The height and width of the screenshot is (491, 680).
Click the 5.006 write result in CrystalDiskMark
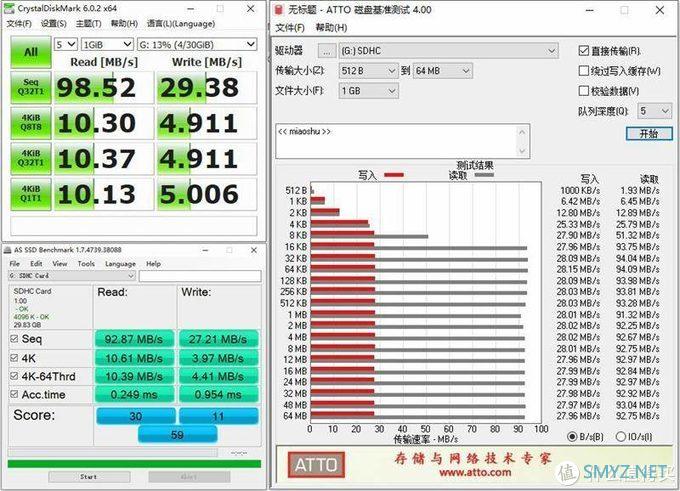(x=206, y=194)
